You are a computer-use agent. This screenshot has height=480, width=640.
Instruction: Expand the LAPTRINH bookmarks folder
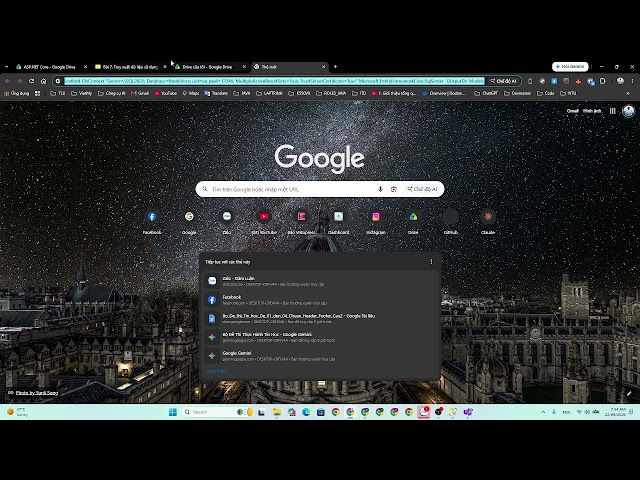click(269, 93)
